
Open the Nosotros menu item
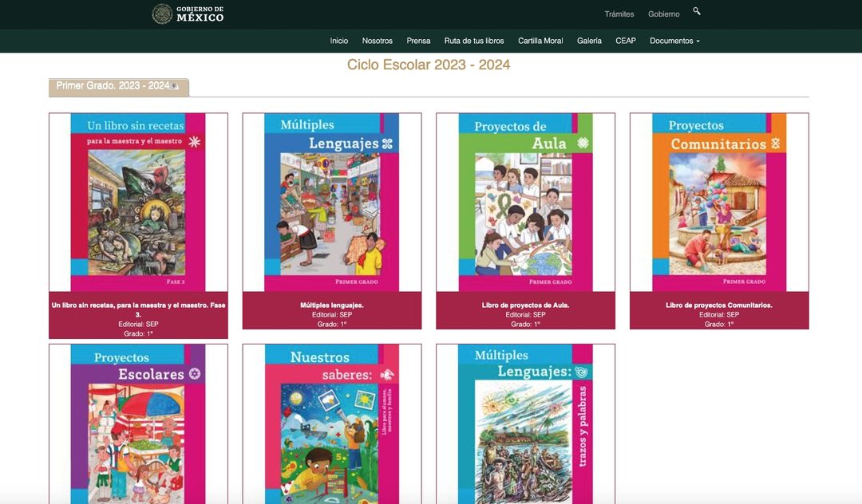(377, 41)
